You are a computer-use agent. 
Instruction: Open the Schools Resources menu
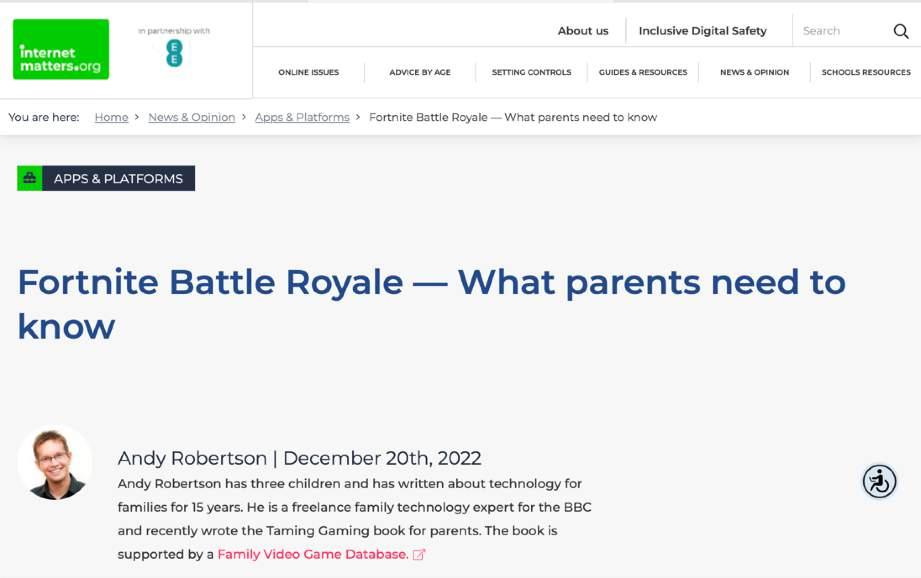click(866, 72)
